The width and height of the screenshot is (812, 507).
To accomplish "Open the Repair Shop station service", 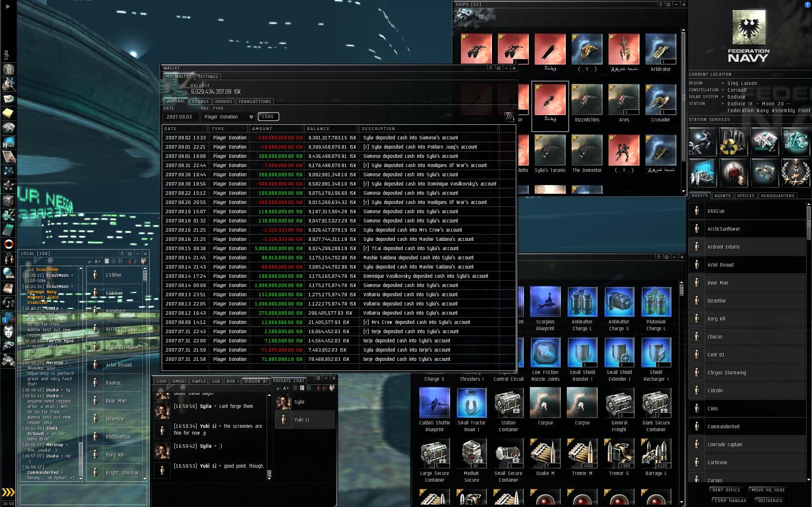I will coord(702,141).
